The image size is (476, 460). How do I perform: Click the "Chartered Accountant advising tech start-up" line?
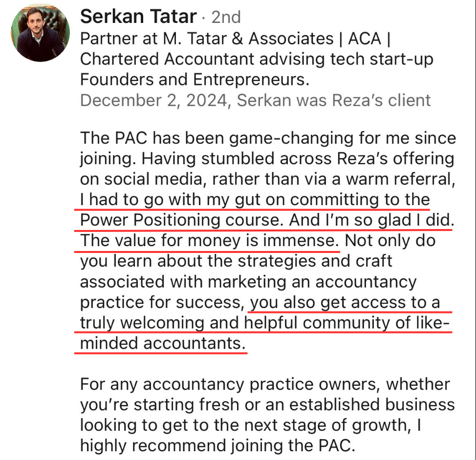click(256, 59)
